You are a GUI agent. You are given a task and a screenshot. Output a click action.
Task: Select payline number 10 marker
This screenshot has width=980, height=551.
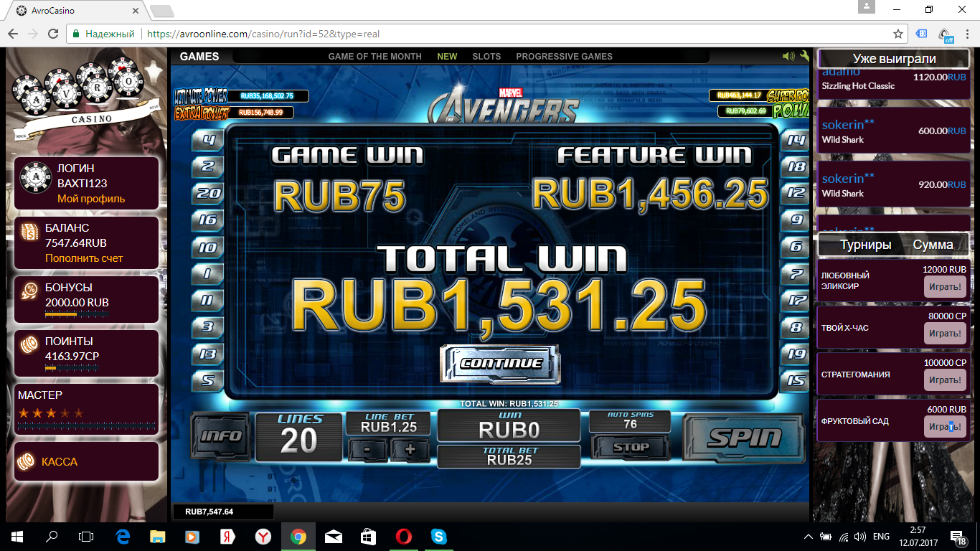click(x=208, y=248)
